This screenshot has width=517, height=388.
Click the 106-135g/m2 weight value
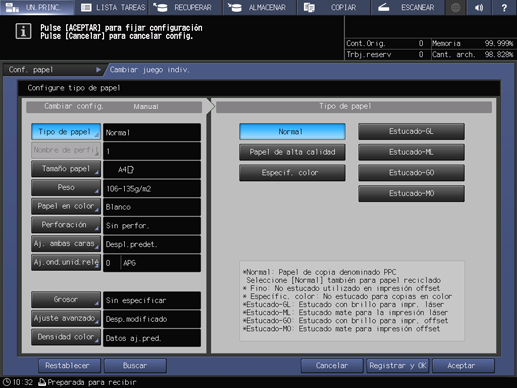pyautogui.click(x=152, y=189)
